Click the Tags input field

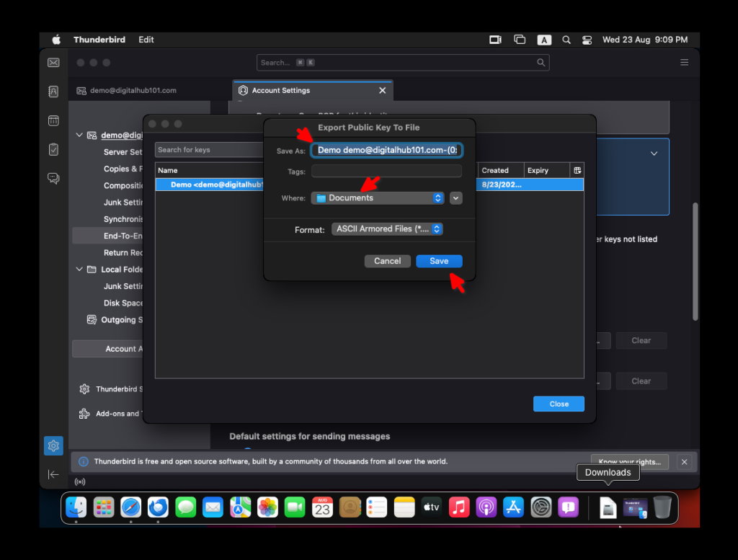[x=387, y=172]
